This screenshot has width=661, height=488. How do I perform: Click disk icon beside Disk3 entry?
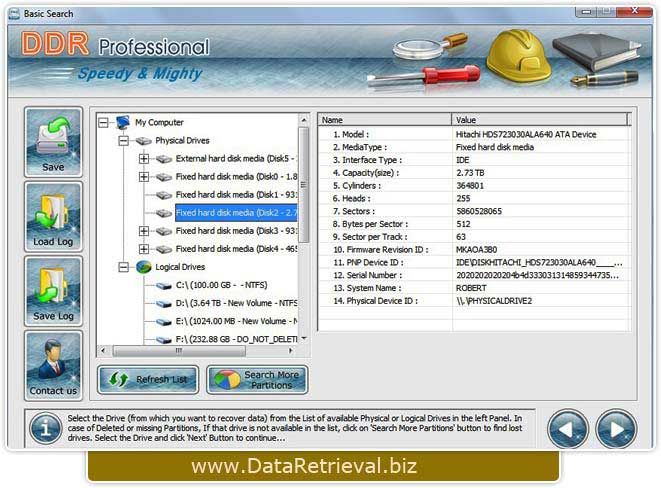pyautogui.click(x=164, y=231)
